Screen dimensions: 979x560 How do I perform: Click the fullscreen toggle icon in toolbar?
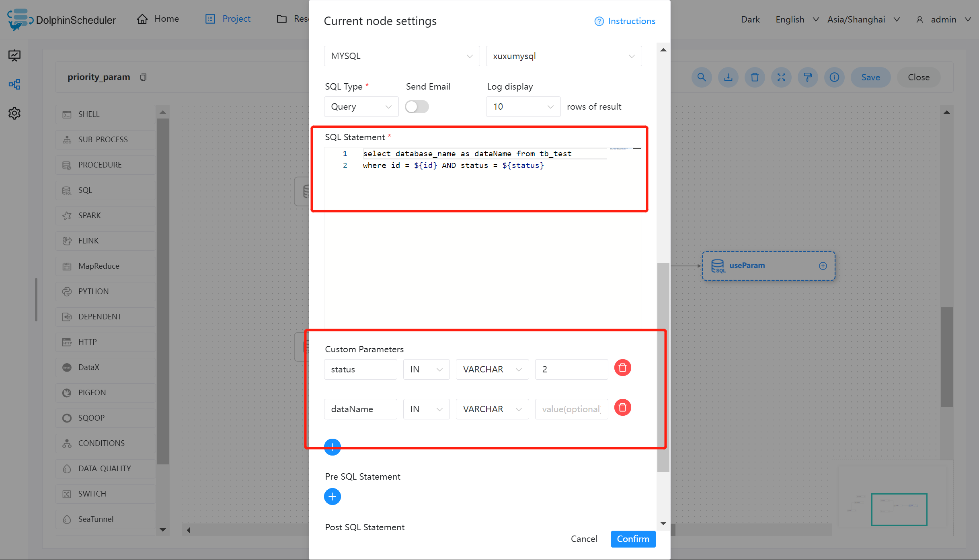[x=781, y=77]
